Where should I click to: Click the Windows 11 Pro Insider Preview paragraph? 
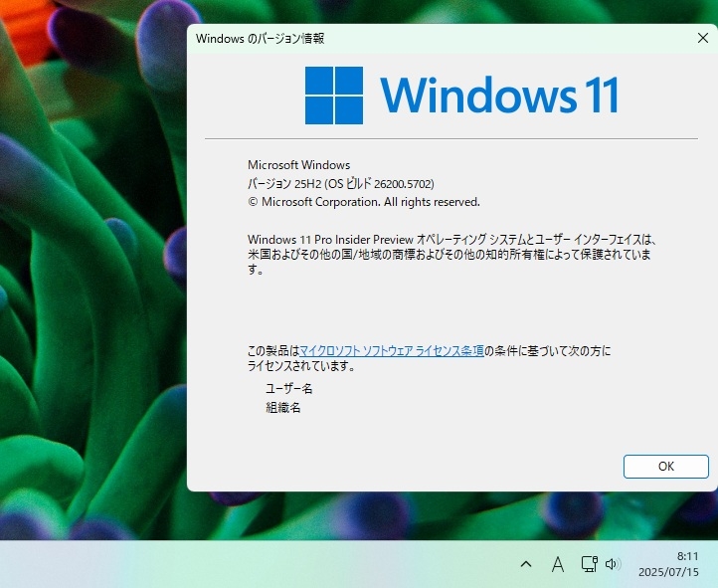pyautogui.click(x=452, y=254)
